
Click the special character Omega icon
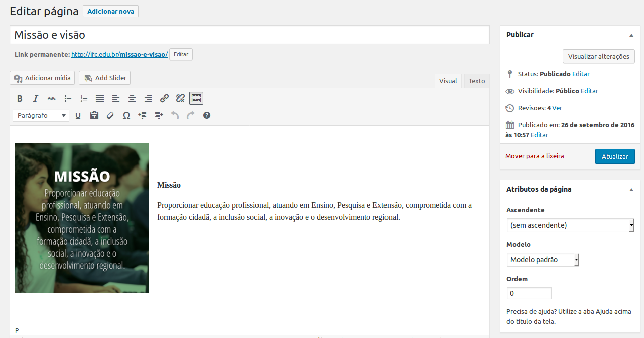coord(126,115)
